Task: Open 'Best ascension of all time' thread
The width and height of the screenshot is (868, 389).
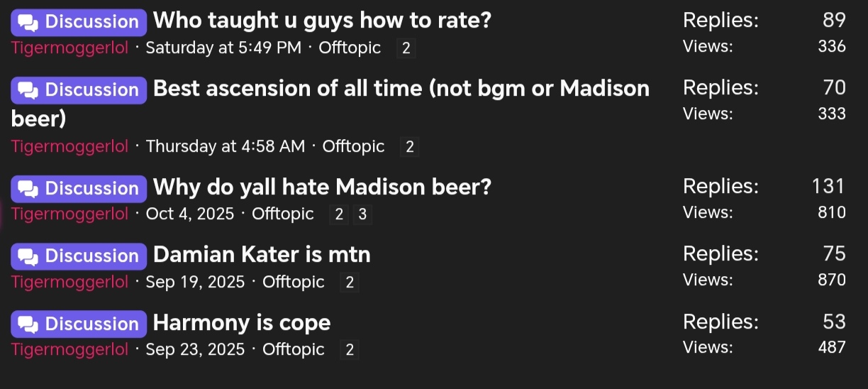Action: point(401,89)
